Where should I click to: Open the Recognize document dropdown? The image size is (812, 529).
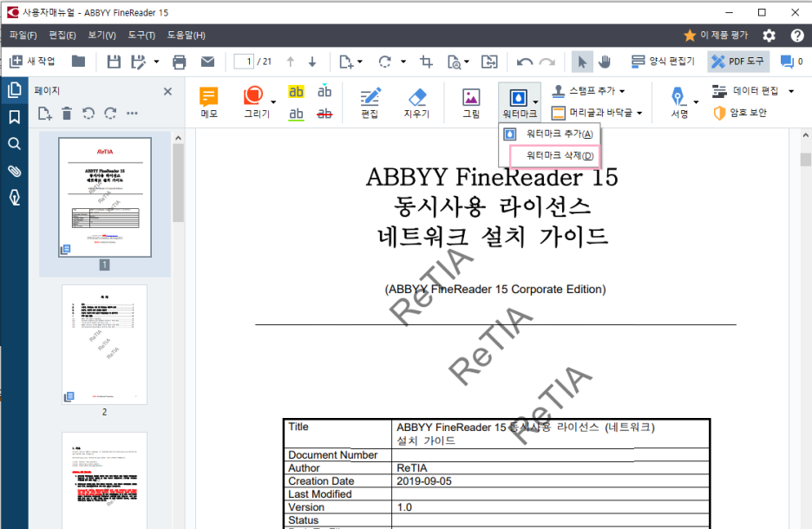coord(458,62)
